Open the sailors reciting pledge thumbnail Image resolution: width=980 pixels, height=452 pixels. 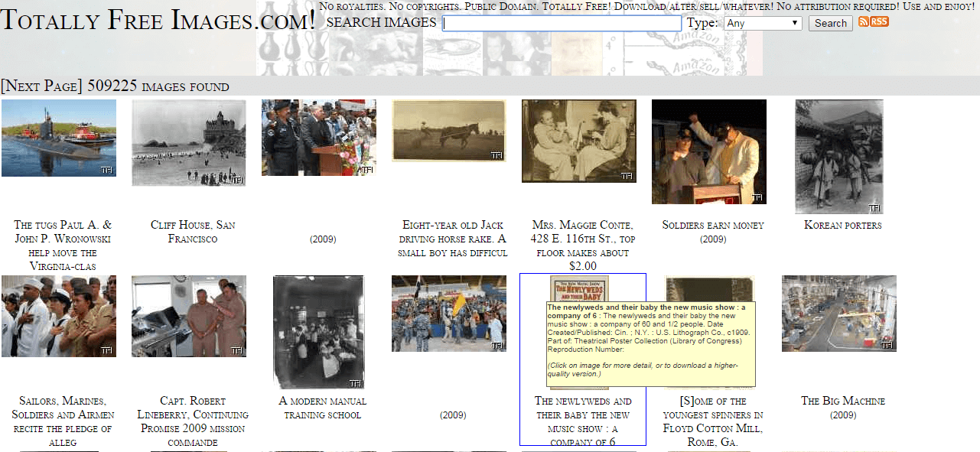[x=59, y=316]
